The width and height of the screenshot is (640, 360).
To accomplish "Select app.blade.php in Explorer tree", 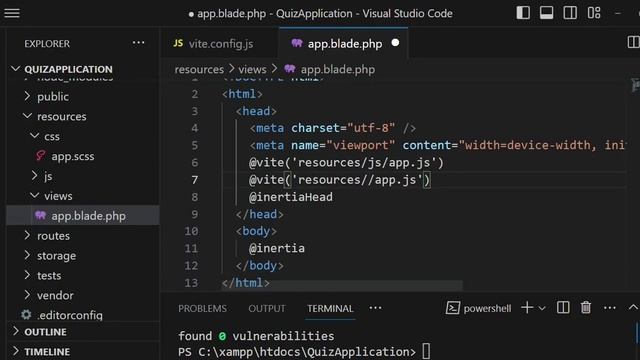I will [x=83, y=216].
